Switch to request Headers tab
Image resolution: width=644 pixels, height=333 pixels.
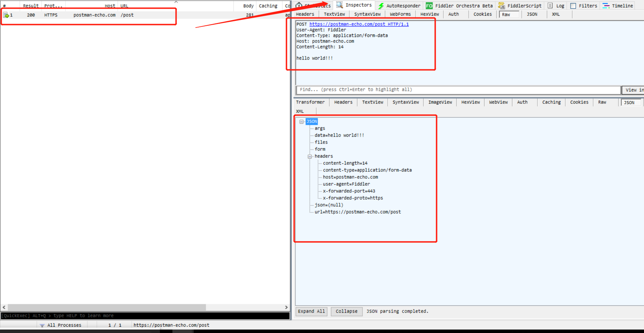pyautogui.click(x=305, y=14)
